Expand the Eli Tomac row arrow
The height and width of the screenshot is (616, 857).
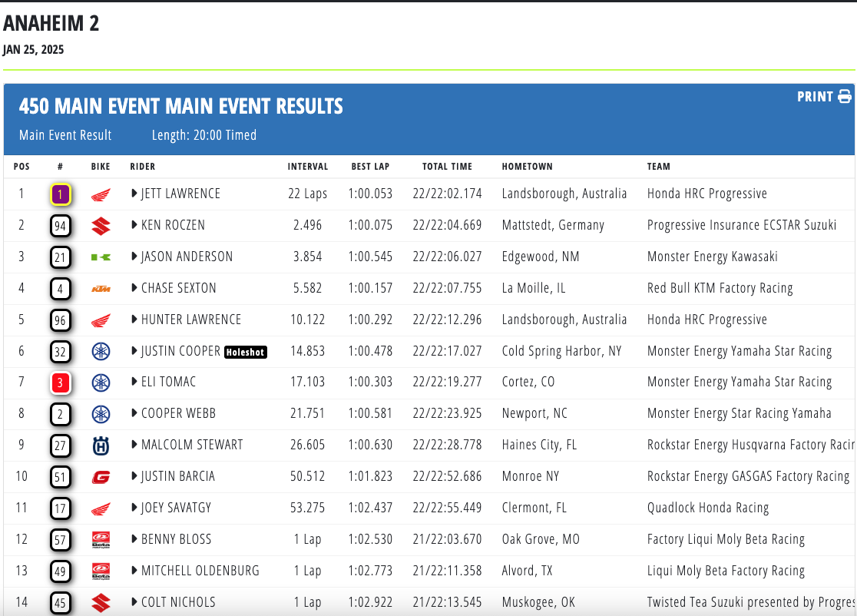(134, 383)
